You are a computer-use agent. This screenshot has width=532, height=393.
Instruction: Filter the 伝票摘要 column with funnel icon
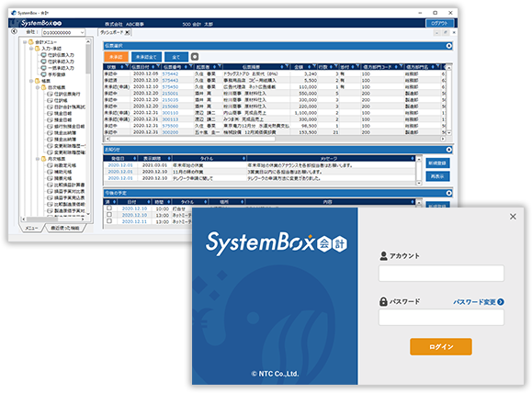tap(287, 66)
